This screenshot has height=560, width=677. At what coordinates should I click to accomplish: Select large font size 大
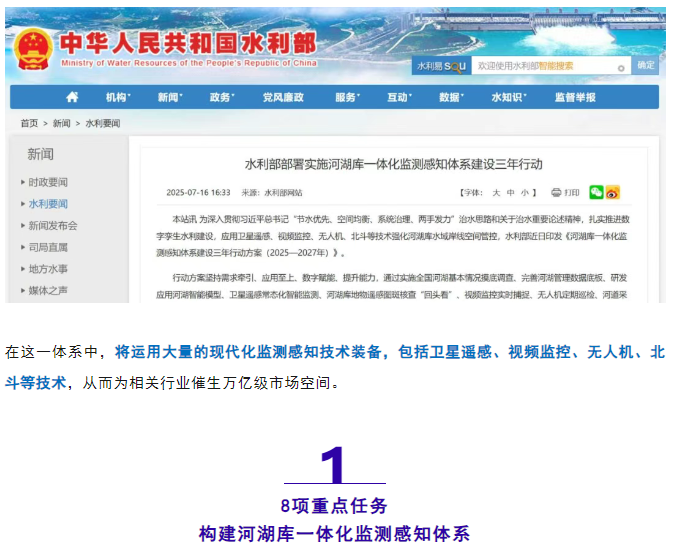point(496,192)
